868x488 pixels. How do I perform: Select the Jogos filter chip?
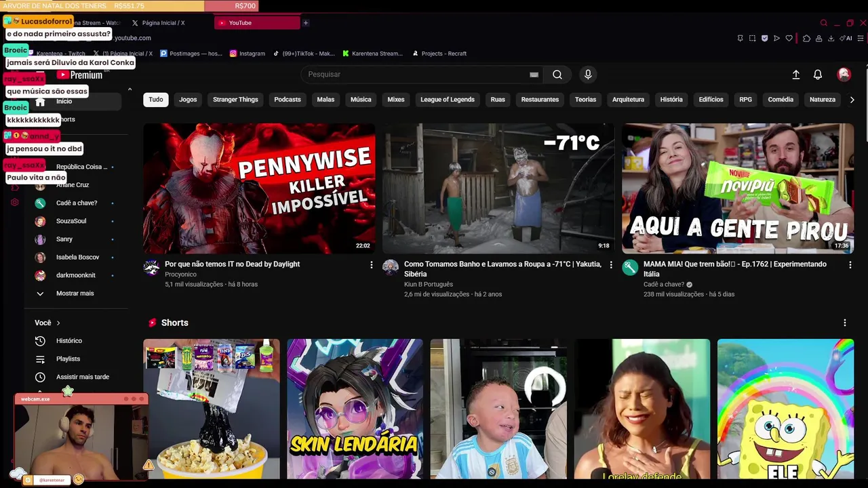click(x=188, y=100)
